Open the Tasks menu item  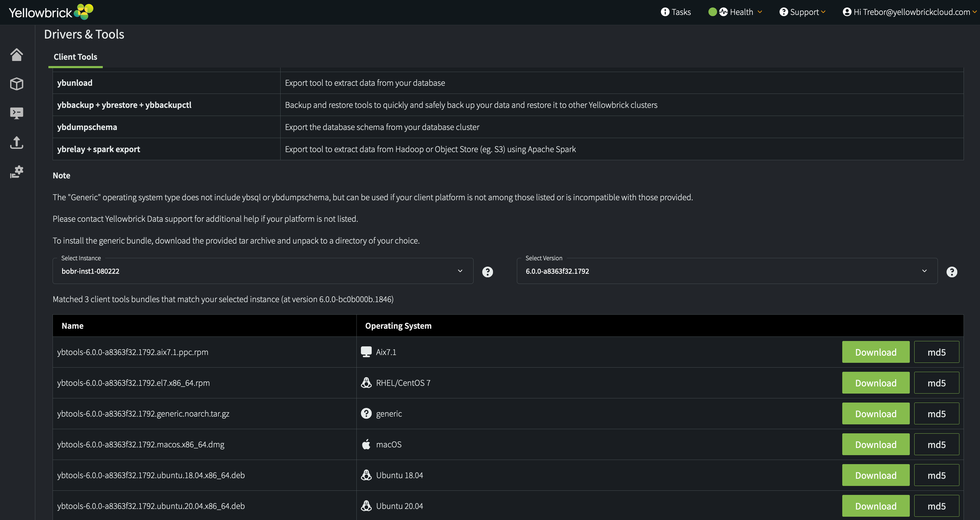[x=676, y=12]
